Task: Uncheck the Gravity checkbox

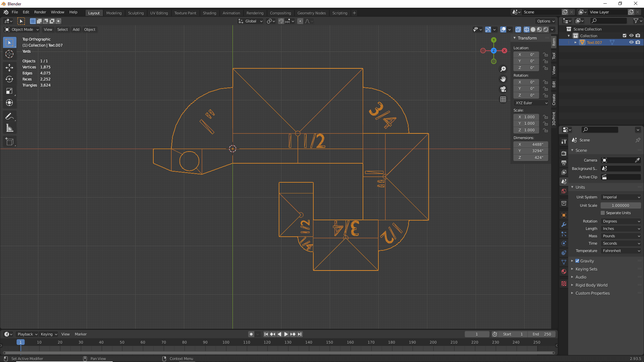Action: coord(577,261)
